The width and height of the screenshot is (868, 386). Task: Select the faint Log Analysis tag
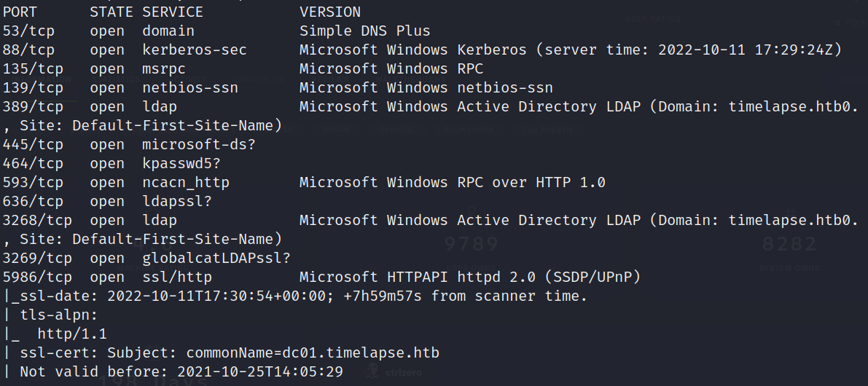click(548, 130)
